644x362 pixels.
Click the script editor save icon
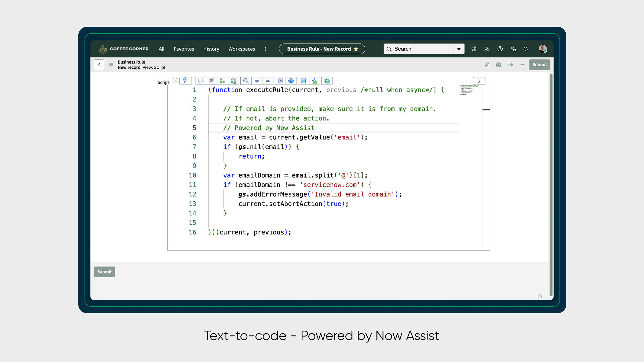[x=303, y=81]
